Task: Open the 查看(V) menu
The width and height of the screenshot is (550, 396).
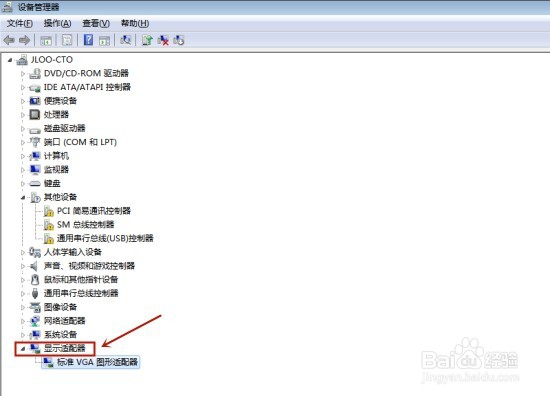Action: point(96,24)
